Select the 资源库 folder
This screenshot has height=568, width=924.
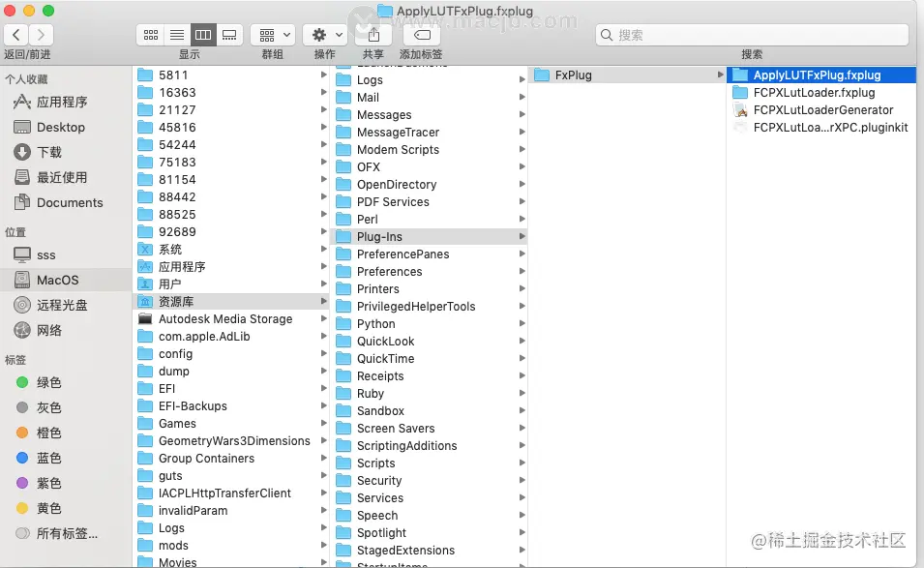(231, 302)
